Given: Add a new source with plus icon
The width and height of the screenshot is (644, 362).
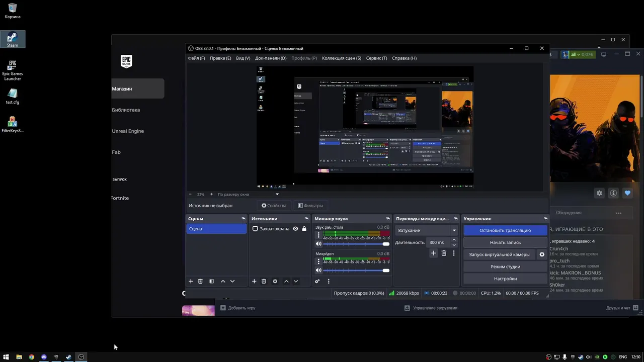Looking at the screenshot, I should [x=254, y=282].
